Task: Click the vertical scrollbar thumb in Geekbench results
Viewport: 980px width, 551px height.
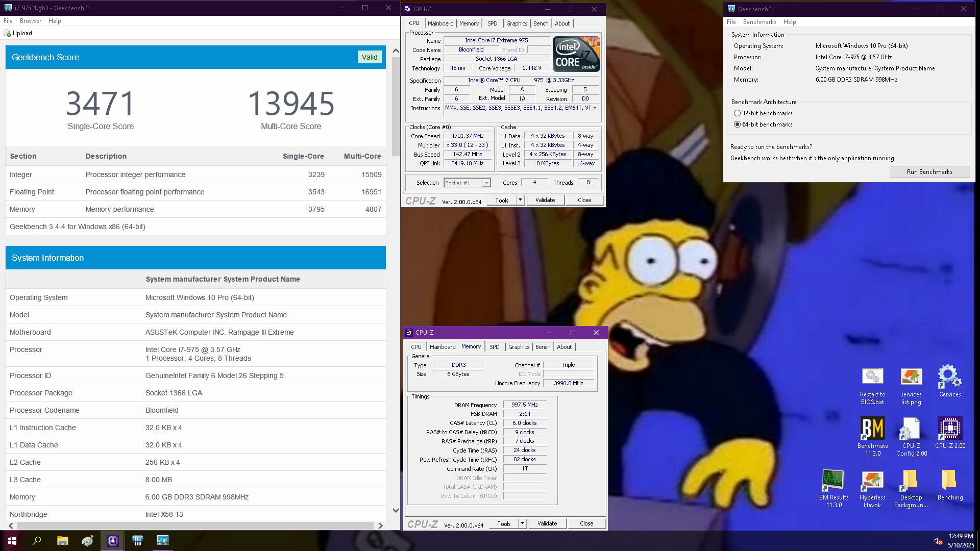Action: click(396, 106)
